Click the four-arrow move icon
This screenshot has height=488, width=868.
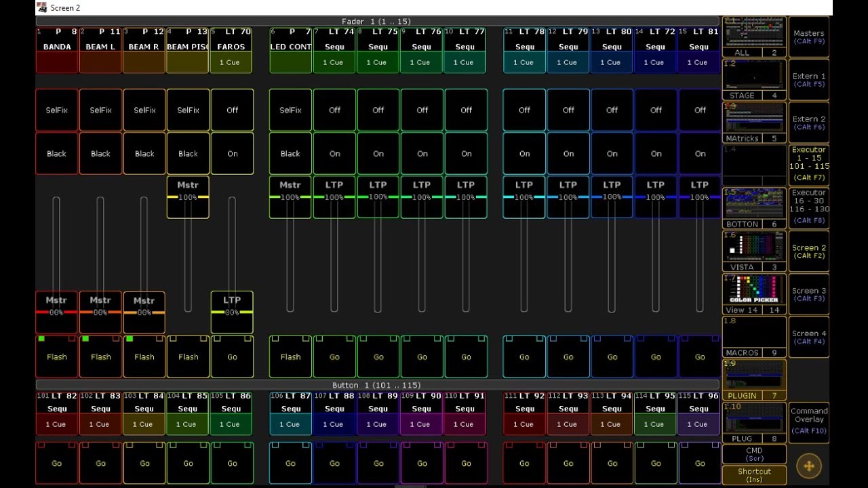click(809, 466)
